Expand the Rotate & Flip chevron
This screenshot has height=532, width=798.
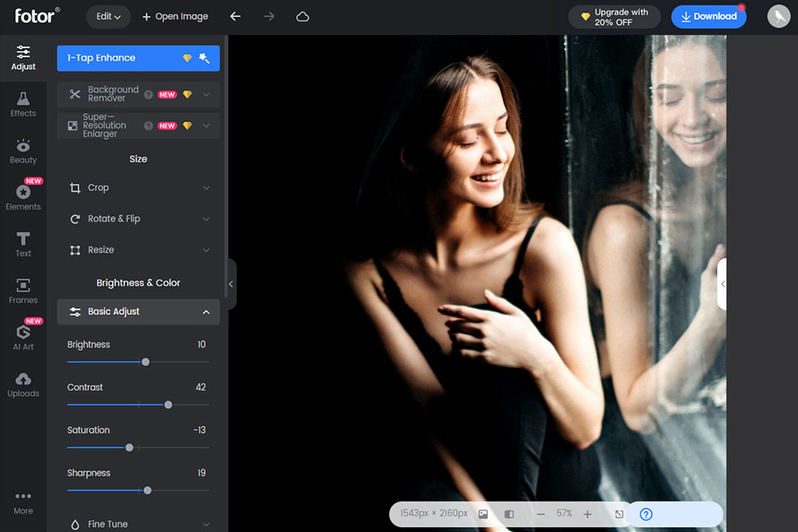click(206, 219)
